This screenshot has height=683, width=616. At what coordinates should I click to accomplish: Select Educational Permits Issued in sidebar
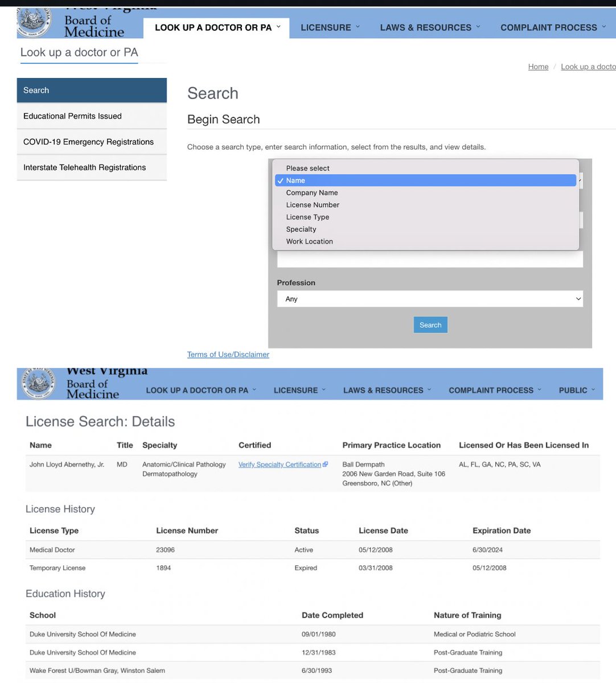click(72, 116)
